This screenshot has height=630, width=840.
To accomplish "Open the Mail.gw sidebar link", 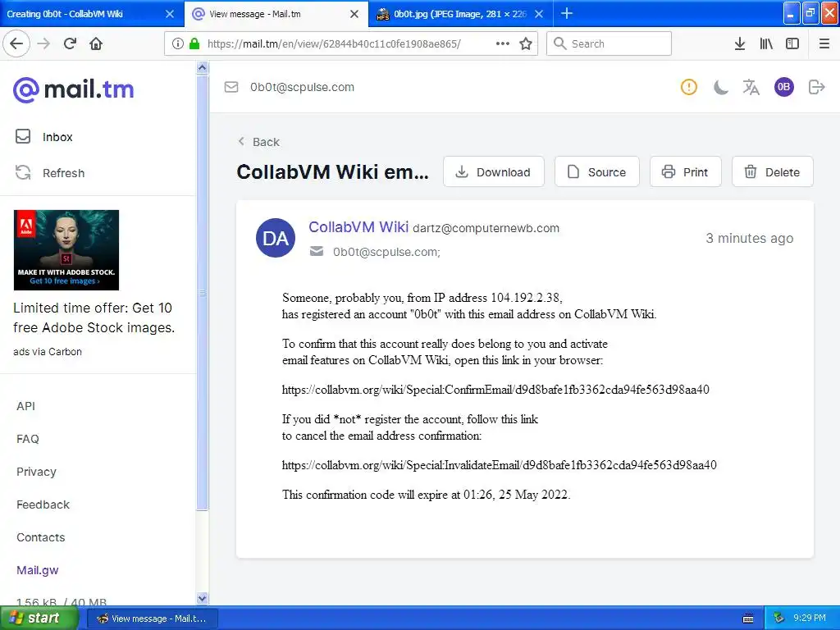I will coord(38,571).
